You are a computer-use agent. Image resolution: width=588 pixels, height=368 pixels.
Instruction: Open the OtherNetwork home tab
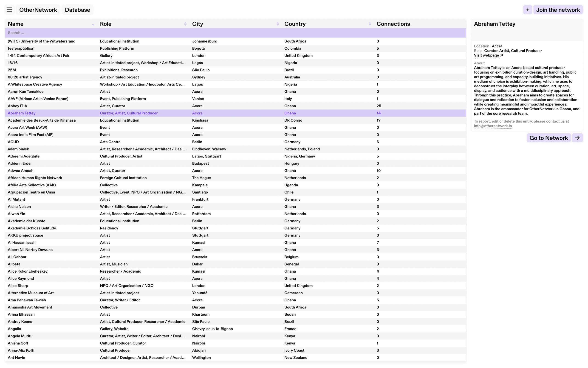tap(38, 10)
